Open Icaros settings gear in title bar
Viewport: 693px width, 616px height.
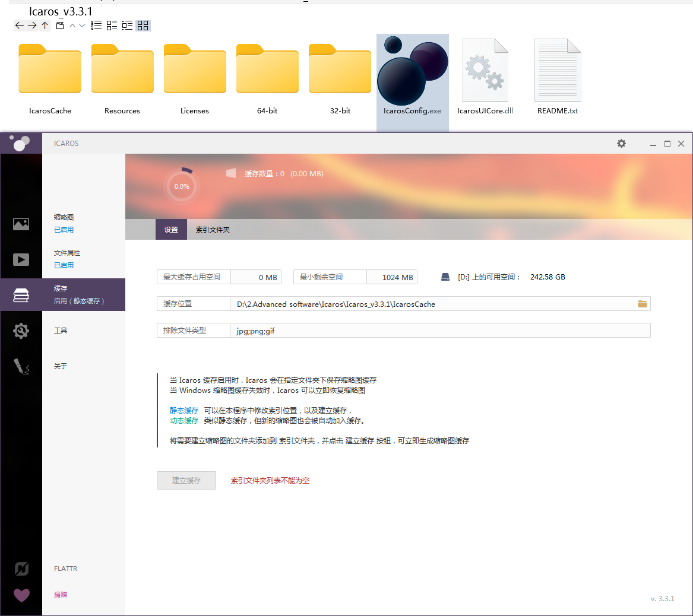point(621,144)
